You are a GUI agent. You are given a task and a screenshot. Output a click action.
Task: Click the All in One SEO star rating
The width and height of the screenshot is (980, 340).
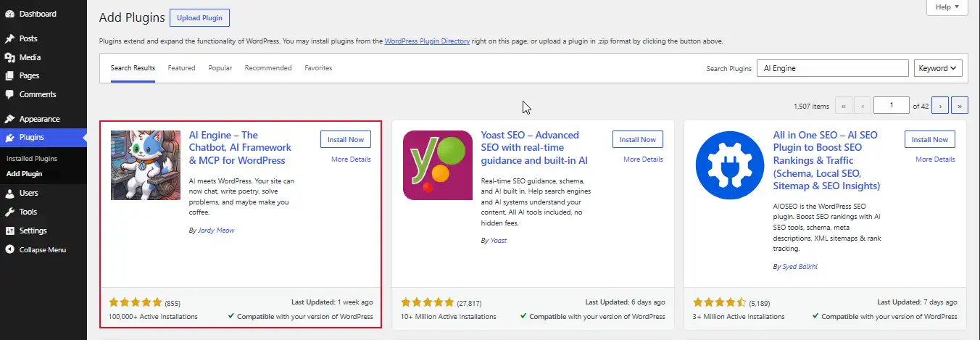tap(720, 302)
